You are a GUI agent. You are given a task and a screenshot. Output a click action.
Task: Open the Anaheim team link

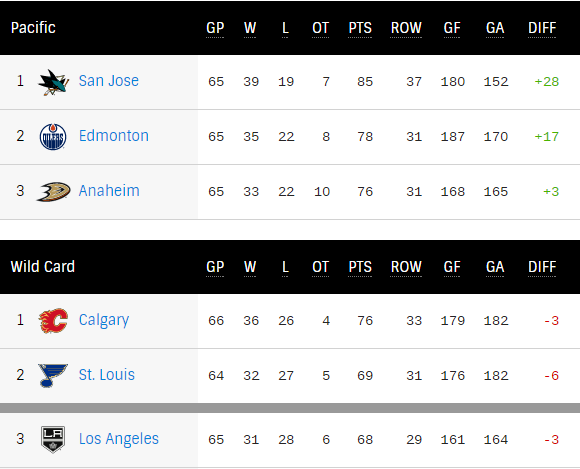click(109, 191)
